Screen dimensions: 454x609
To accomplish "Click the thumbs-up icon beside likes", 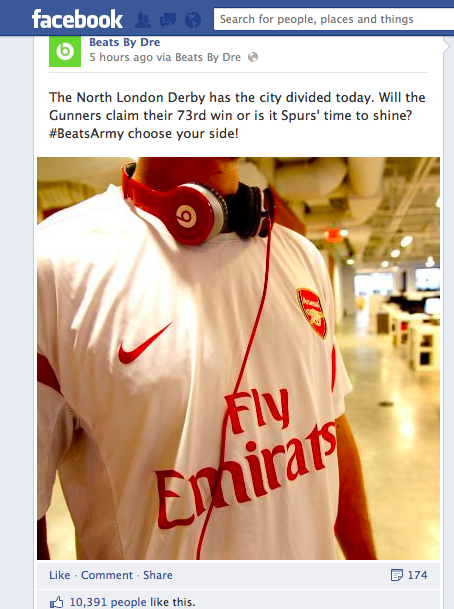I will (x=57, y=602).
